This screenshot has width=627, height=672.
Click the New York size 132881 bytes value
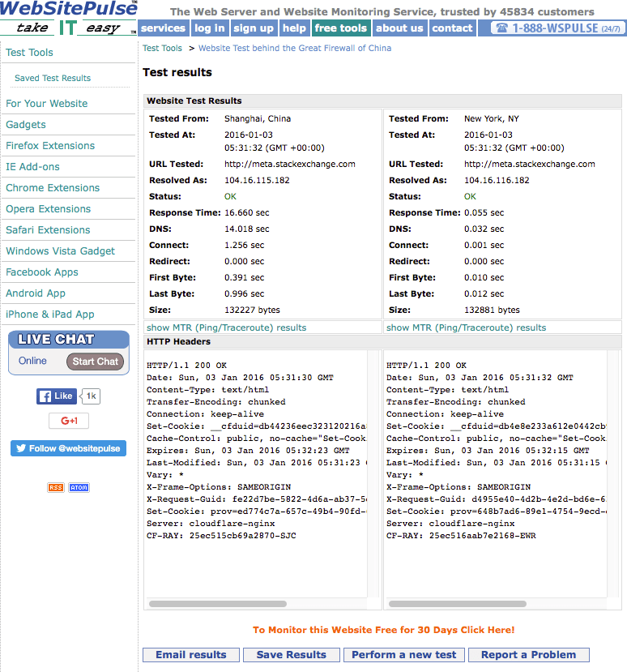pos(492,310)
